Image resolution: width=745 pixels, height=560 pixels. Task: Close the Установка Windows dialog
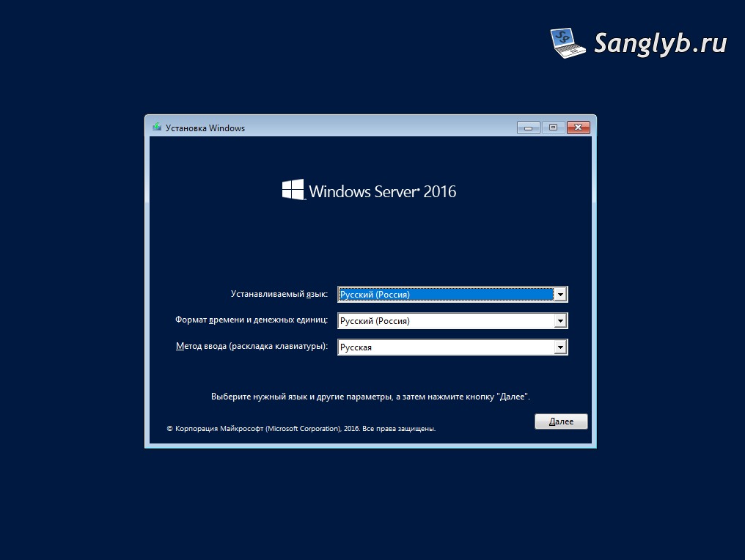click(x=579, y=128)
